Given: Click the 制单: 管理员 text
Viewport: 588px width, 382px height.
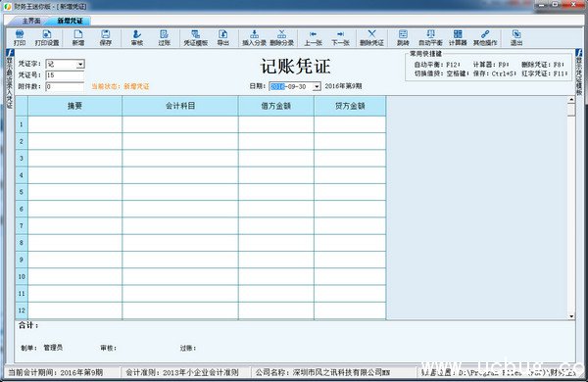Looking at the screenshot, I should pos(41,348).
